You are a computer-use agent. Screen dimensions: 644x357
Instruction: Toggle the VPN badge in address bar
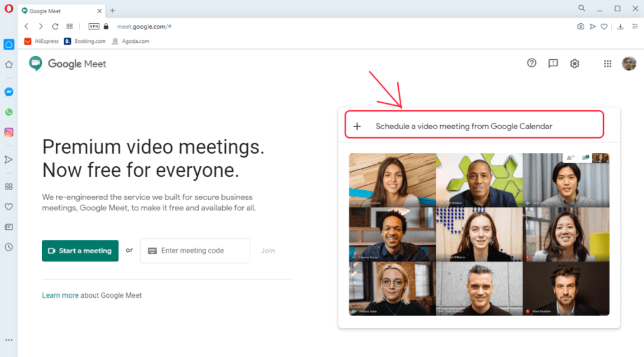[94, 26]
